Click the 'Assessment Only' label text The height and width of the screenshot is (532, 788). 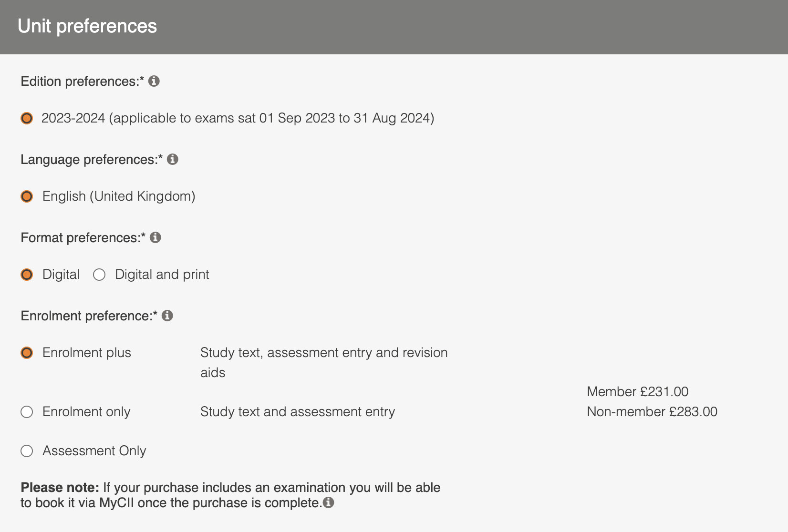[94, 450]
